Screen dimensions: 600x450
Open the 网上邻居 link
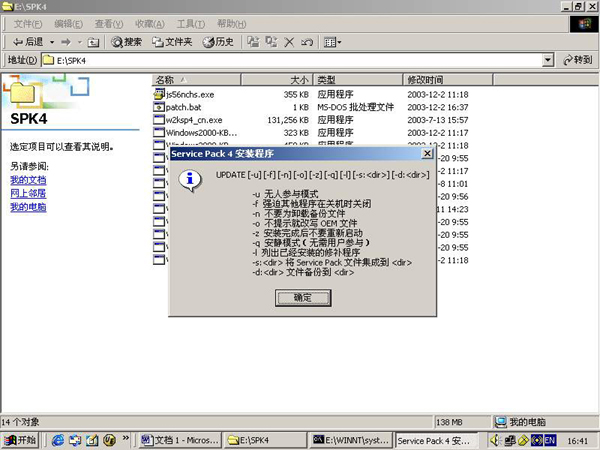27,193
